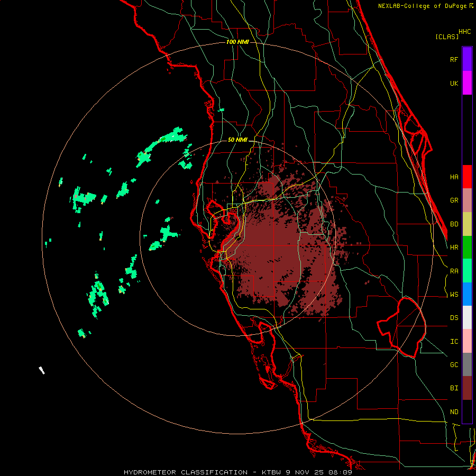Click the UK legend label
This screenshot has height=476, width=476.
pyautogui.click(x=454, y=84)
